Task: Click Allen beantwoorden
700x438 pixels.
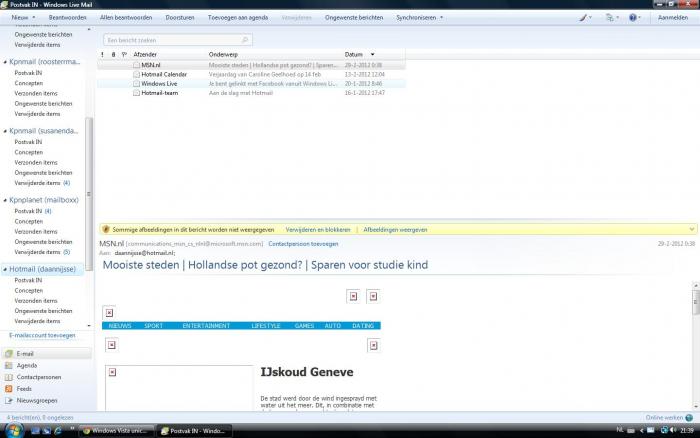Action: [x=126, y=18]
